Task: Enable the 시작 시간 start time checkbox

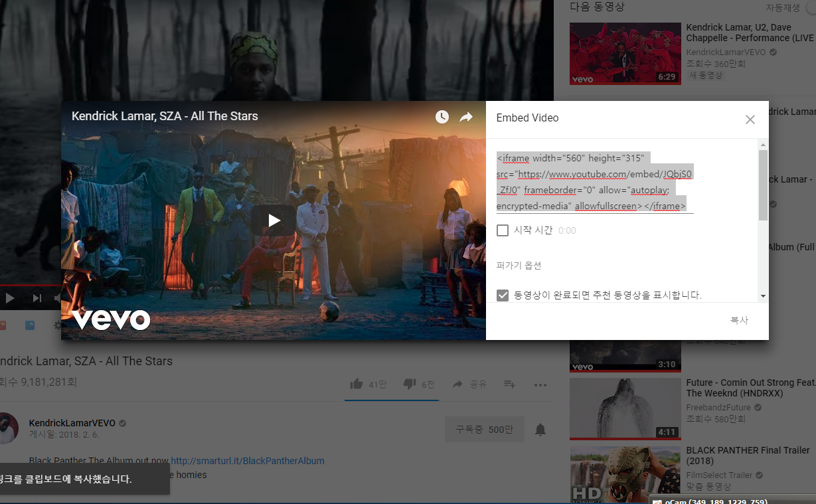Action: [x=503, y=230]
